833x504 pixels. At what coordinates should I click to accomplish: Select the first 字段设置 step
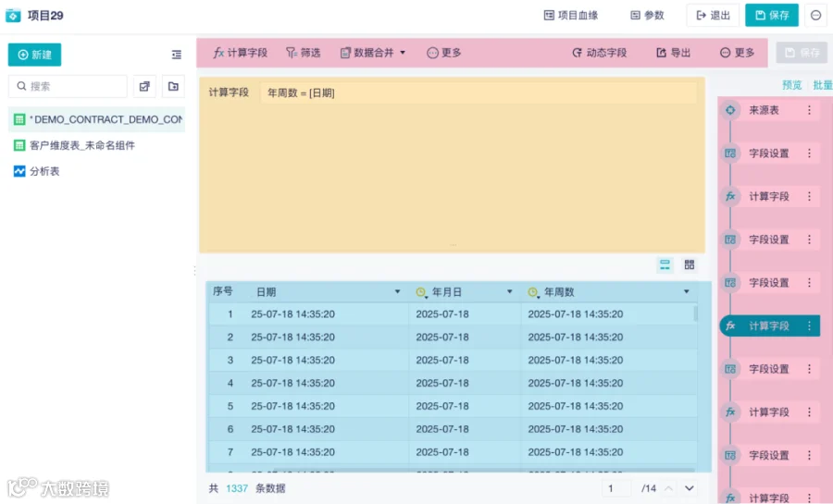(x=769, y=154)
